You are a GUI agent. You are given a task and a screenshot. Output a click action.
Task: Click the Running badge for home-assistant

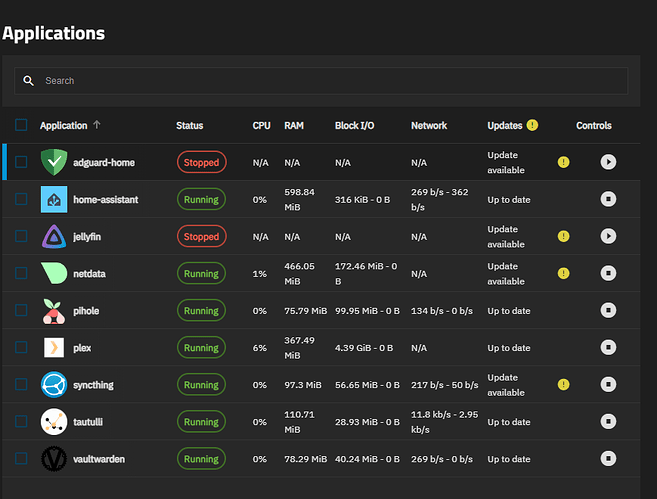(x=201, y=199)
